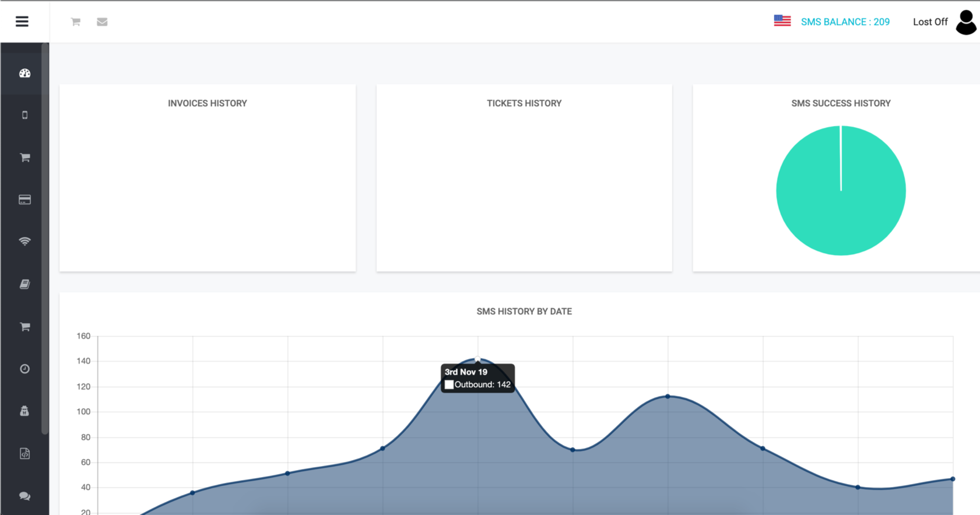Image resolution: width=980 pixels, height=515 pixels.
Task: Open the spy agent sidebar icon
Action: pos(24,411)
